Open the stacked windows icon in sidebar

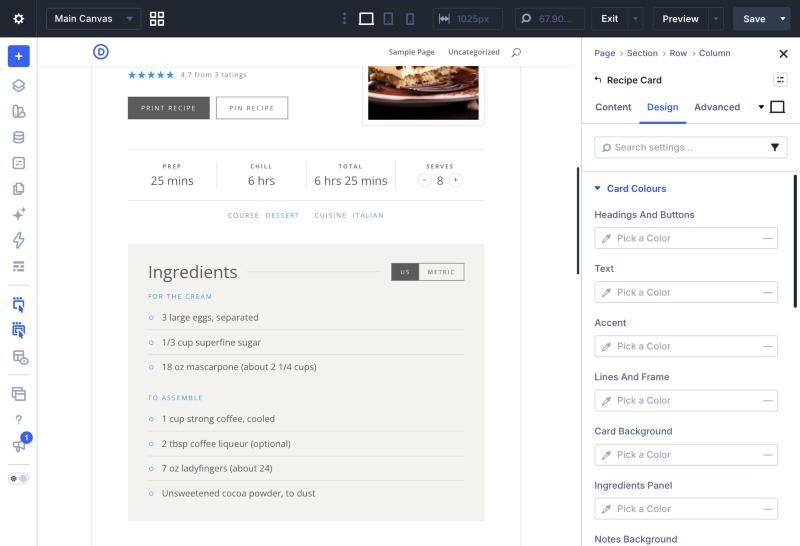tap(18, 393)
